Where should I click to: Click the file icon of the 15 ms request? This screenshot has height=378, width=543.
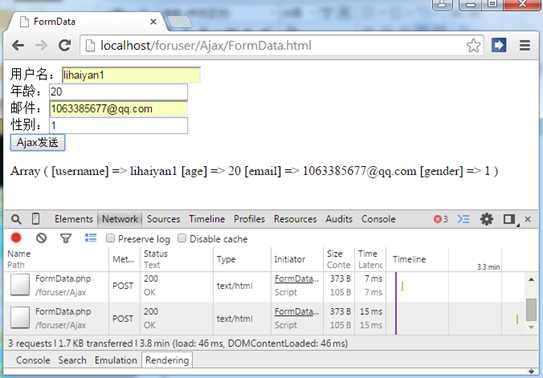[x=20, y=317]
